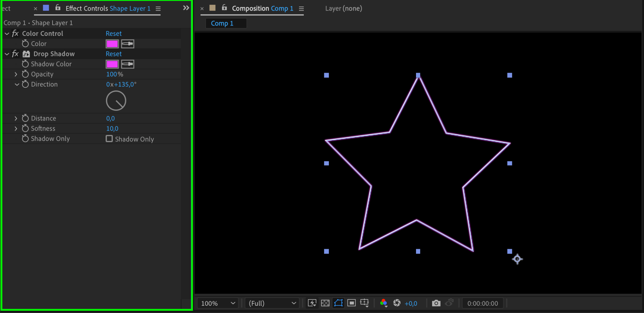Enable the Shadow Only checkbox
The height and width of the screenshot is (313, 644).
(109, 139)
